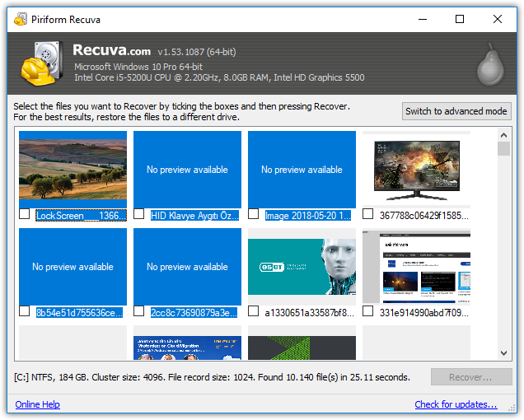Image resolution: width=524 pixels, height=420 pixels.
Task: Select the burning tank monitor wallpaper thumbnail
Action: click(x=416, y=170)
